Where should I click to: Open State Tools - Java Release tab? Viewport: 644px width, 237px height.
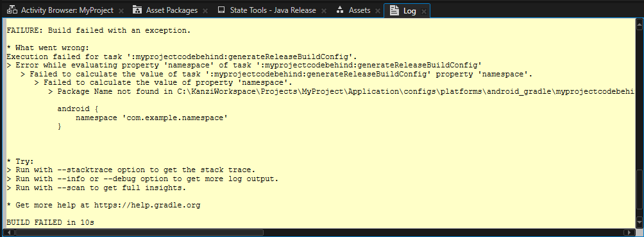pyautogui.click(x=273, y=10)
